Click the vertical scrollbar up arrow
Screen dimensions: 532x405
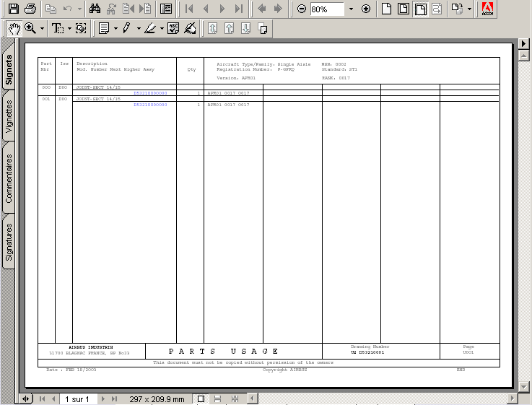coord(523,56)
